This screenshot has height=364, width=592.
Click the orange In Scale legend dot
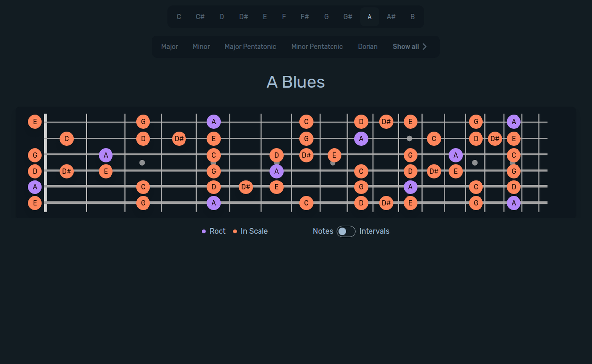[x=235, y=231]
